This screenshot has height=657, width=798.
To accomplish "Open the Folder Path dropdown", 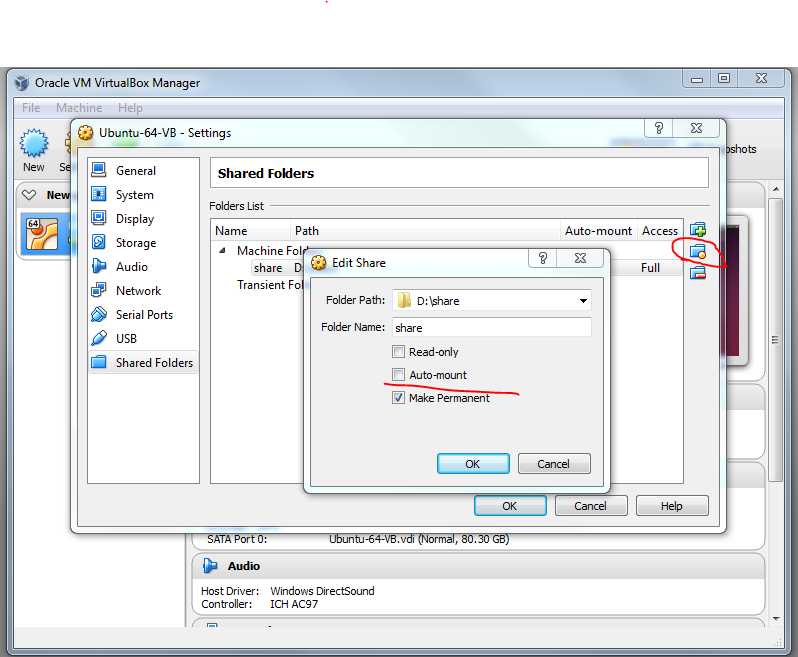I will [583, 300].
